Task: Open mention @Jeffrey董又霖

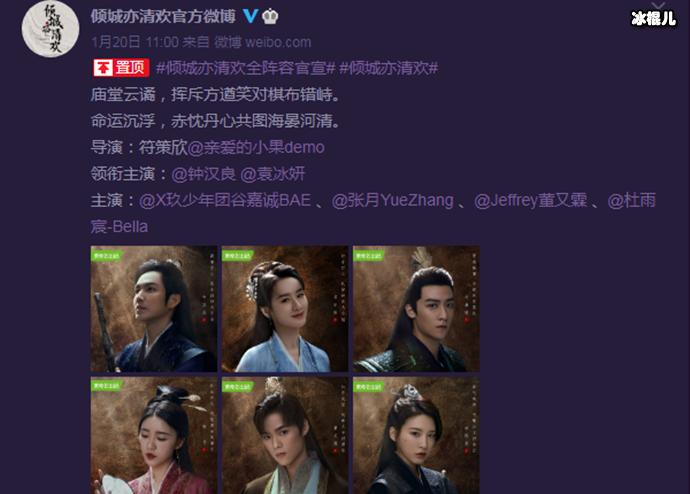Action: 530,200
